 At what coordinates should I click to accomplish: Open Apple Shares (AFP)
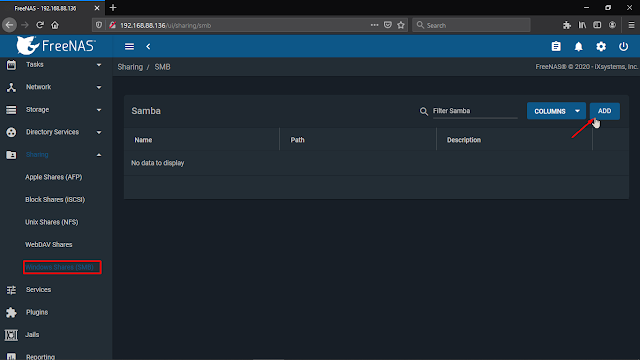tap(53, 177)
